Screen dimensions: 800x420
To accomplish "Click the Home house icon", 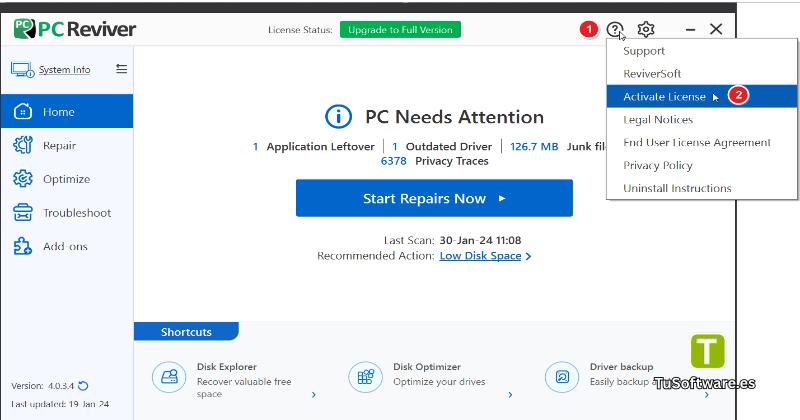I will 22,111.
